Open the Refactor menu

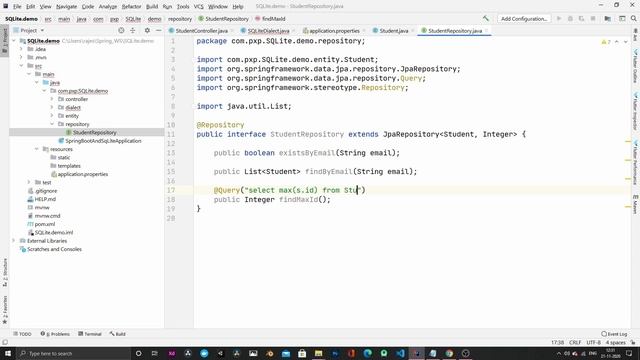(131, 7)
